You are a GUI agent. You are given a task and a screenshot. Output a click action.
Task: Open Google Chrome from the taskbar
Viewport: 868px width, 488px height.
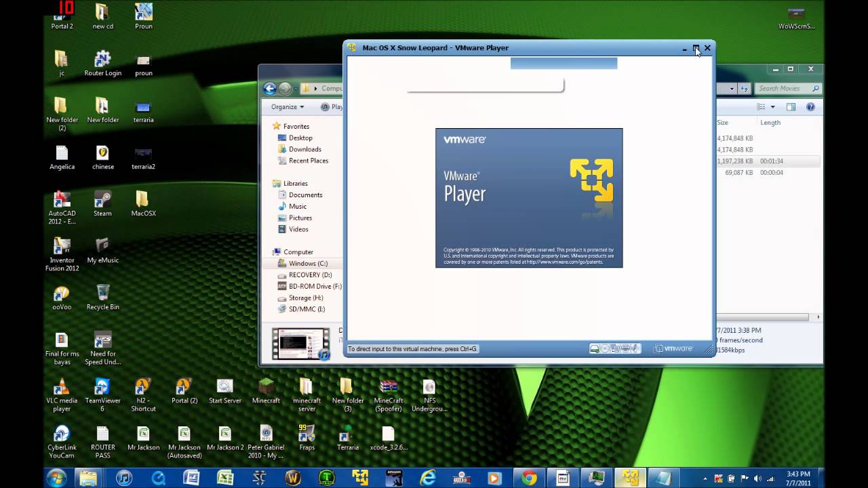(529, 478)
